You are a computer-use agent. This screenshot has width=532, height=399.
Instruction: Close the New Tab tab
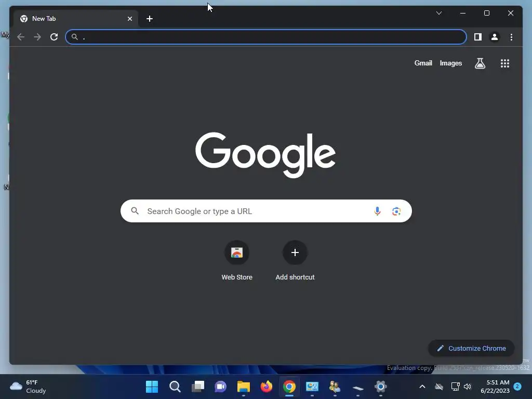click(x=129, y=19)
